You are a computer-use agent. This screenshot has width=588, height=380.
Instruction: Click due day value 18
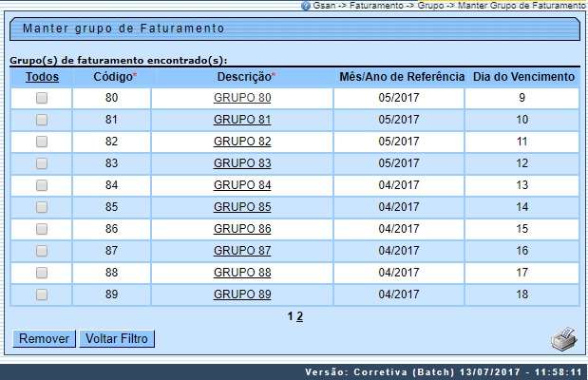coord(522,294)
